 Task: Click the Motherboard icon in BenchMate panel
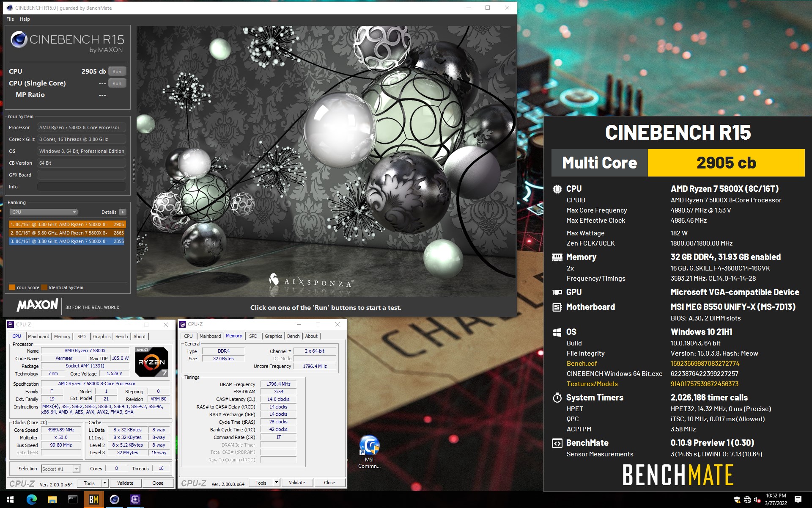click(557, 307)
